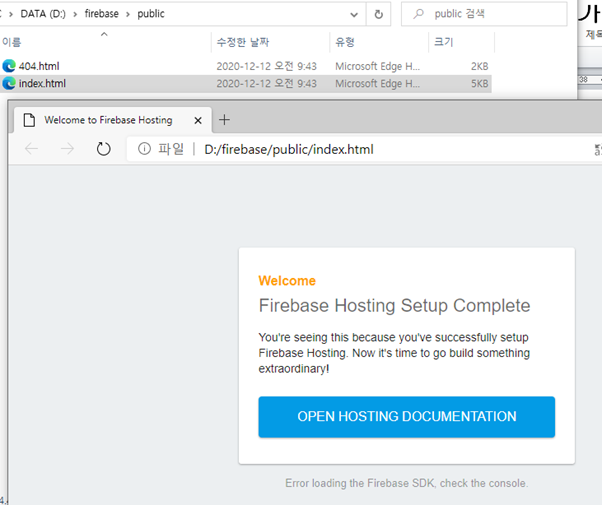Reload the browser page
The width and height of the screenshot is (602, 505).
103,149
